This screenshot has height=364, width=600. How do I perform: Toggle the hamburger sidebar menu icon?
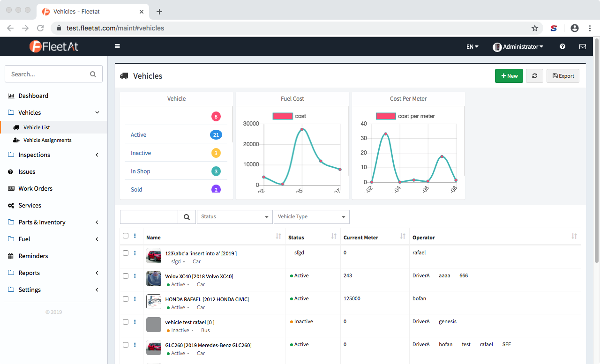pyautogui.click(x=117, y=46)
